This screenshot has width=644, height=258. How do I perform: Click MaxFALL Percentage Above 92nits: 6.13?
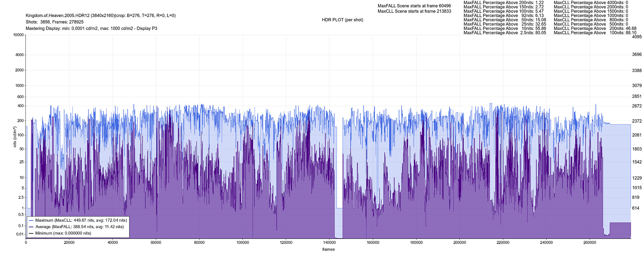pyautogui.click(x=503, y=15)
